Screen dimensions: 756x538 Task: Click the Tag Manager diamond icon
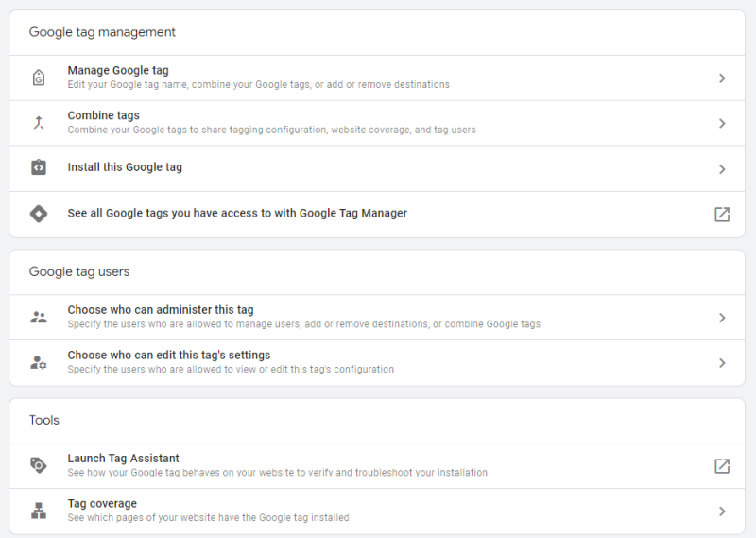click(x=39, y=214)
